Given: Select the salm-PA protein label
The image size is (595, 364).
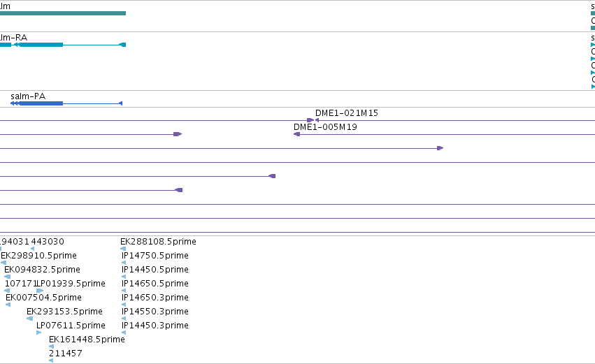Looking at the screenshot, I should tap(28, 96).
